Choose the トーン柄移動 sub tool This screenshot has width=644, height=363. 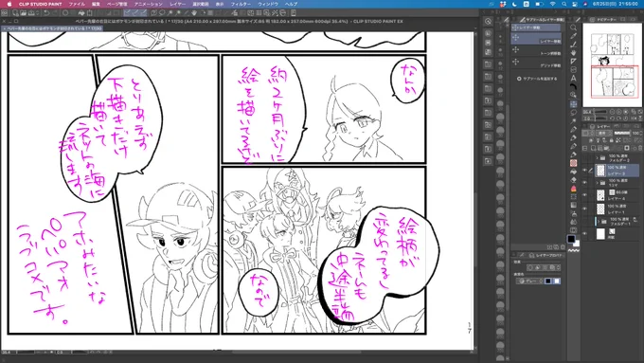[536, 51]
